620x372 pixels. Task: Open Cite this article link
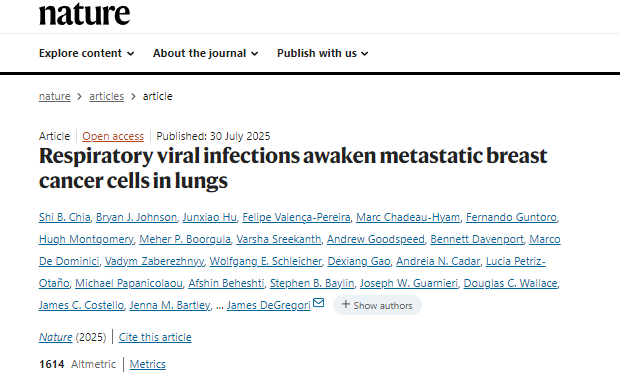coord(155,337)
